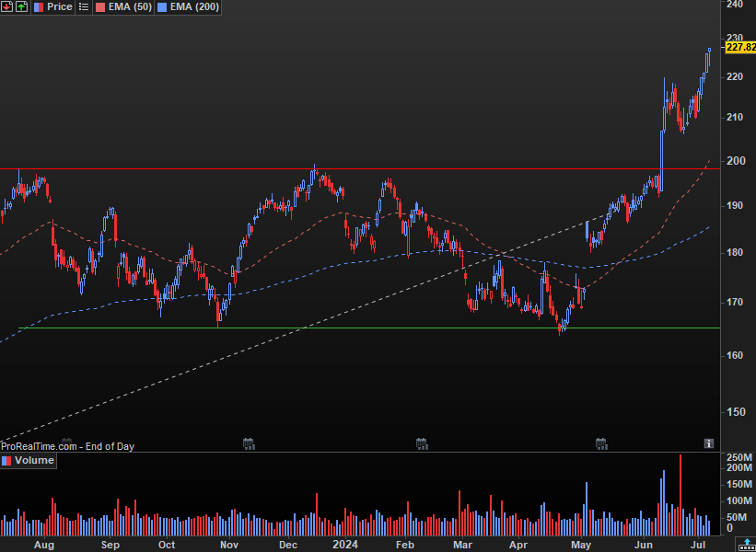
Task: Open the list settings icon beside Price
Action: [84, 6]
